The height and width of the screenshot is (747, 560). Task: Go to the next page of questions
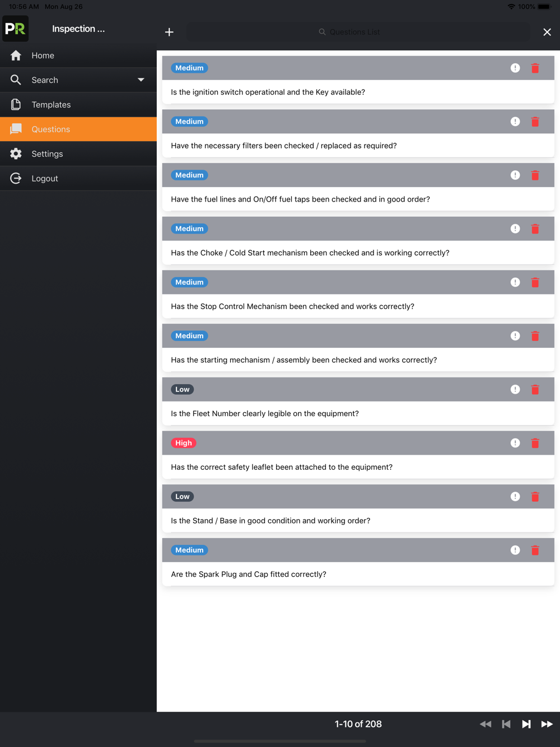coord(526,724)
